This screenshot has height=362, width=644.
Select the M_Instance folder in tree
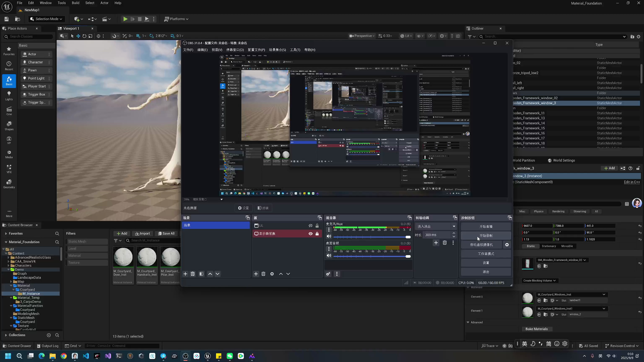tap(31, 294)
